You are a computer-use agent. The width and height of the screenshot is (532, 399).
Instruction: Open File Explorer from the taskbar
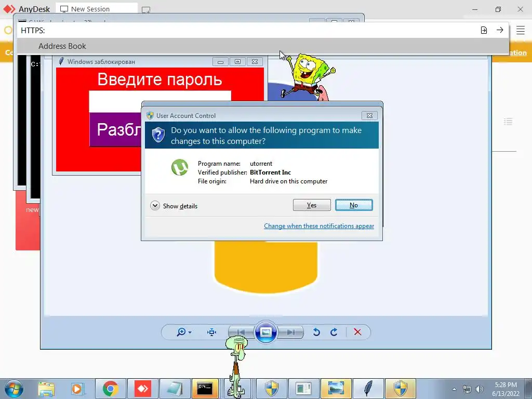(x=46, y=389)
